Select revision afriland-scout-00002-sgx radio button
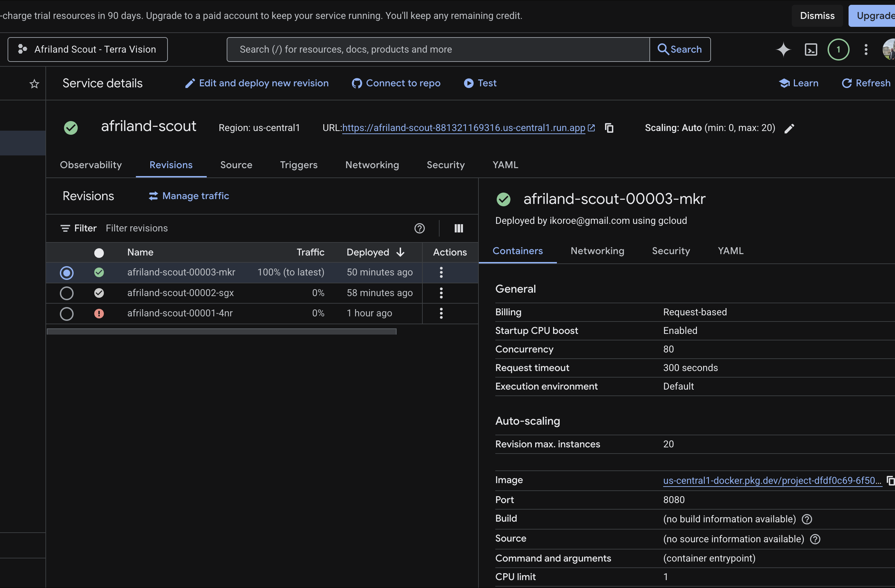 pyautogui.click(x=67, y=293)
